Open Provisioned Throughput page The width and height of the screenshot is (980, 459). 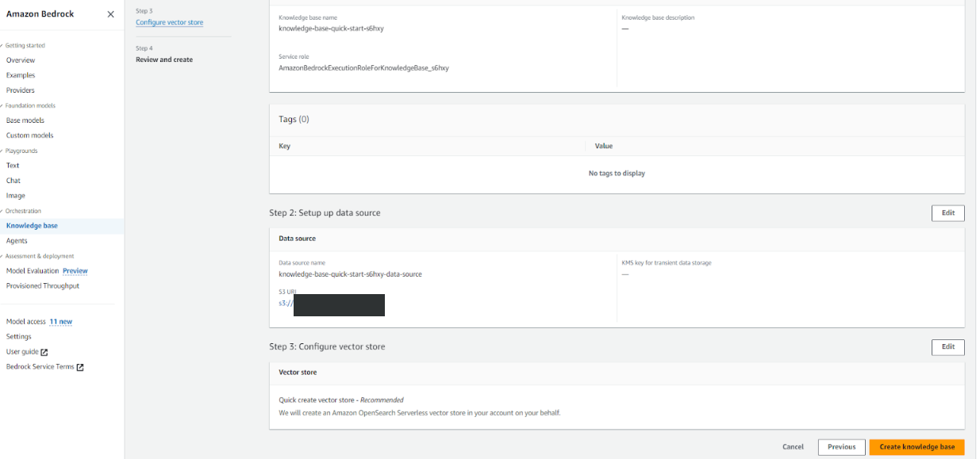point(43,286)
